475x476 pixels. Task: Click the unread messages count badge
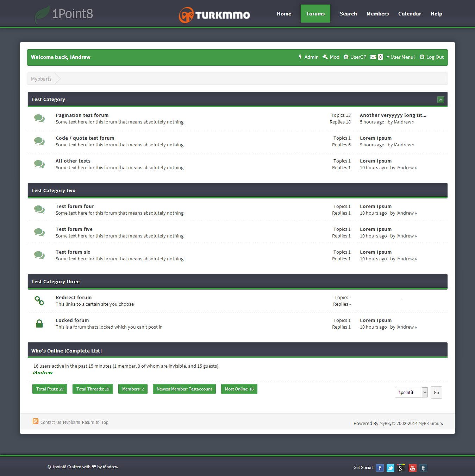(x=380, y=57)
